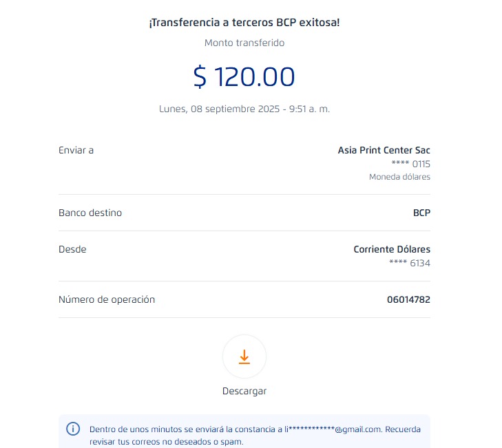Click the Desde label
This screenshot has width=502, height=448.
(x=72, y=249)
